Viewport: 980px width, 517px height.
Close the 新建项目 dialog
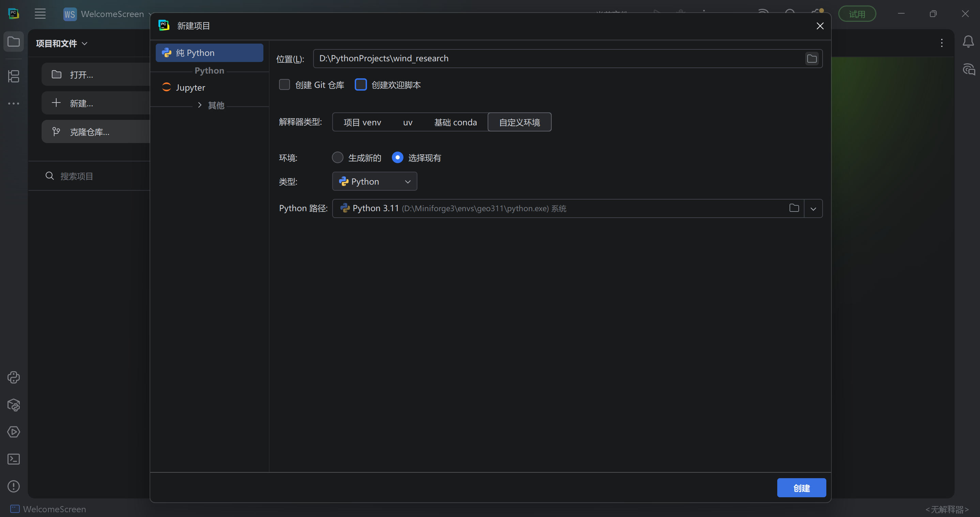click(x=820, y=26)
